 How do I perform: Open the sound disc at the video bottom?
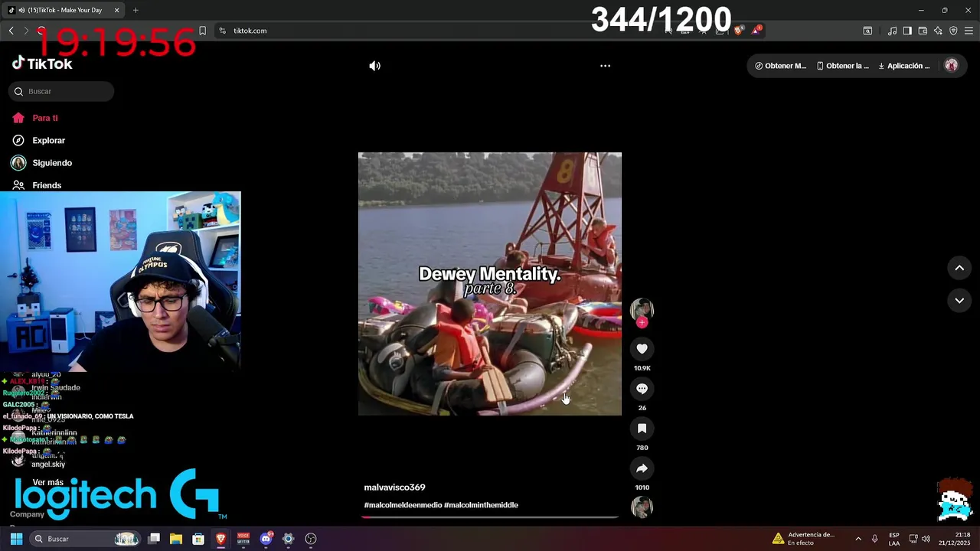click(642, 507)
